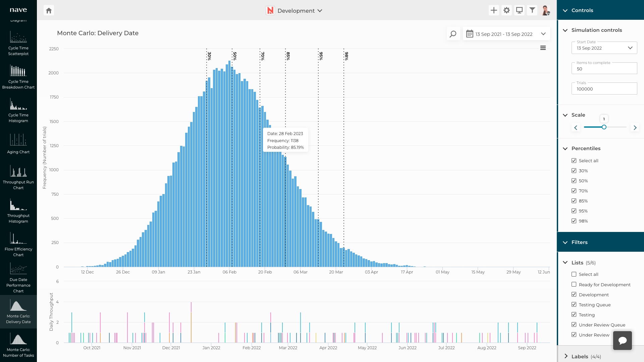Viewport: 644px width, 362px height.
Task: Select the Cycle Time Histogram chart
Action: click(x=18, y=111)
